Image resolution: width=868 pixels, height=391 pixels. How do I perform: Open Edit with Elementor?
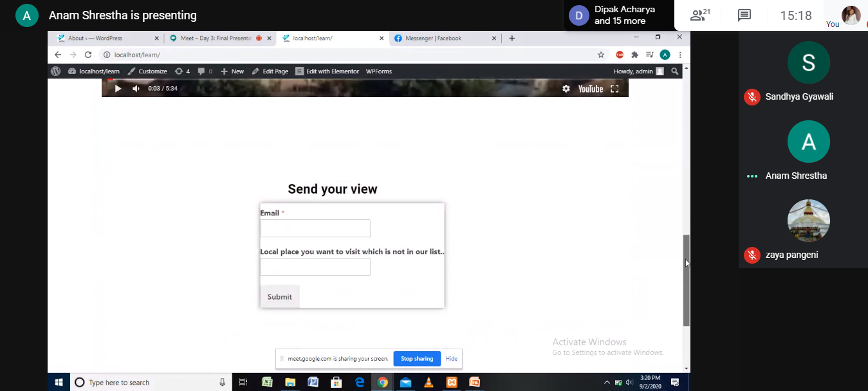tap(328, 71)
